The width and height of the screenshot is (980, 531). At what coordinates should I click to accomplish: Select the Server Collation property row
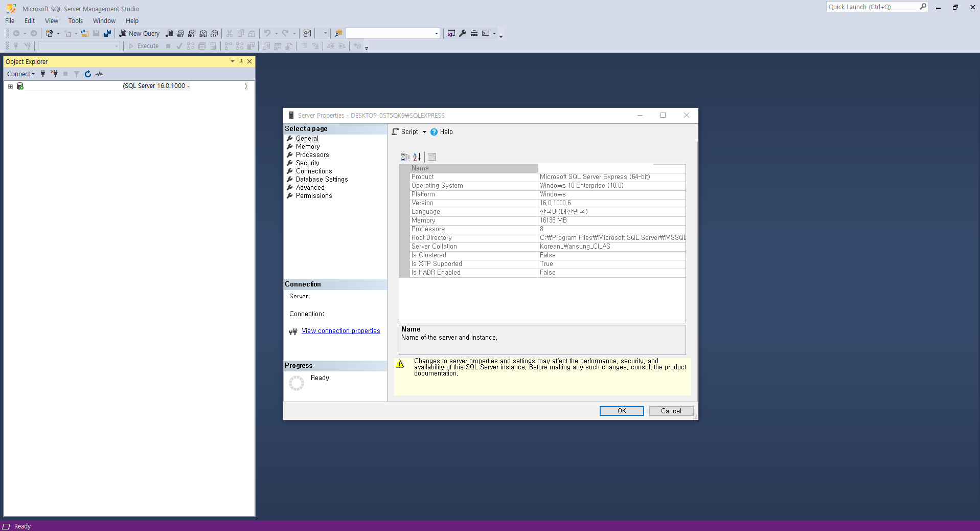[x=542, y=247]
